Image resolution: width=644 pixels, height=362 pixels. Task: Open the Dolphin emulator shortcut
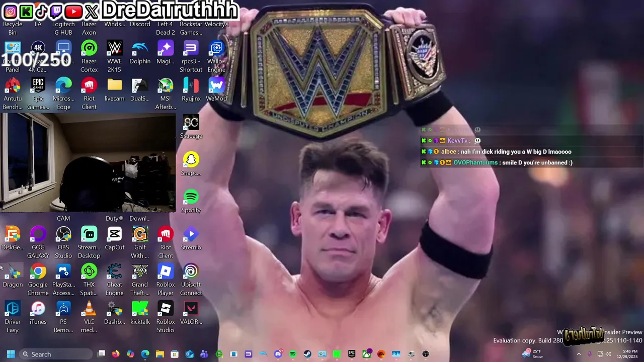coord(140,53)
